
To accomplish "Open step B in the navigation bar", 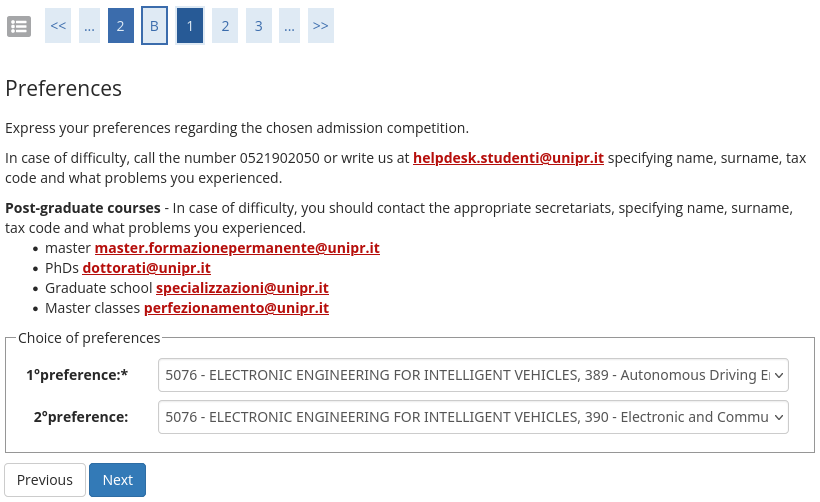I will (x=154, y=26).
